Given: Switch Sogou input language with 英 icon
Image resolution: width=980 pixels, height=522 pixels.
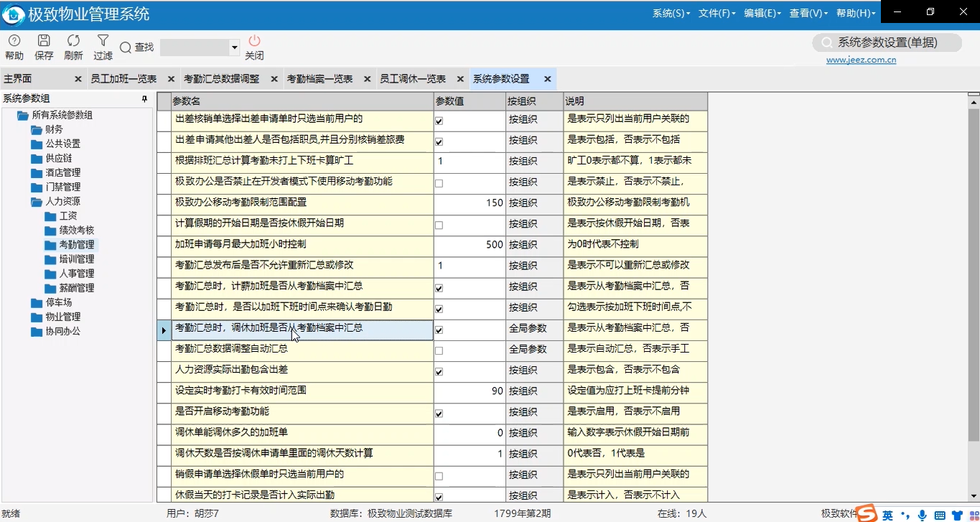Looking at the screenshot, I should (x=888, y=515).
